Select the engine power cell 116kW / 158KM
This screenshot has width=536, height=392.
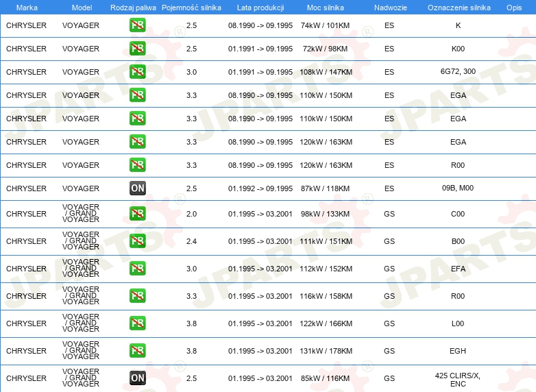click(326, 296)
